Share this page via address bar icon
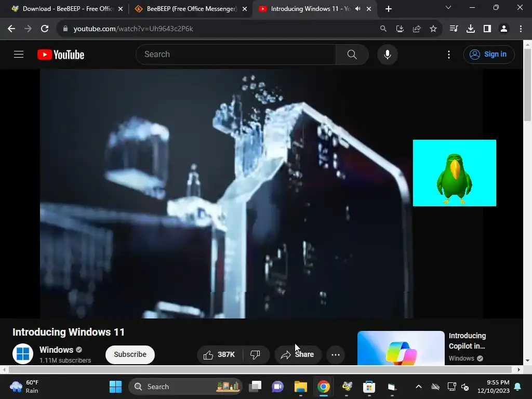 point(417,29)
